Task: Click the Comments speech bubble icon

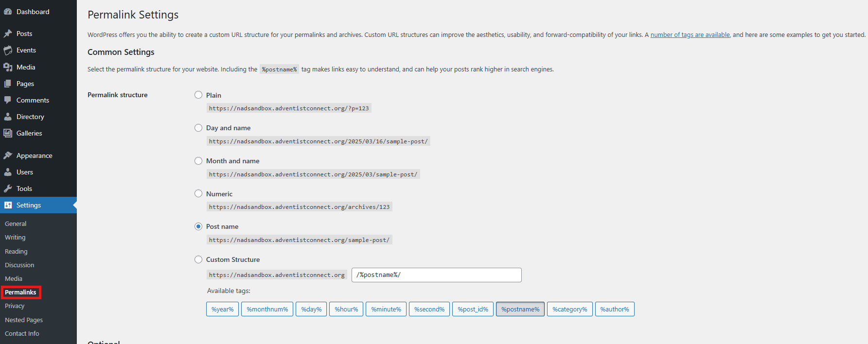Action: [x=8, y=100]
